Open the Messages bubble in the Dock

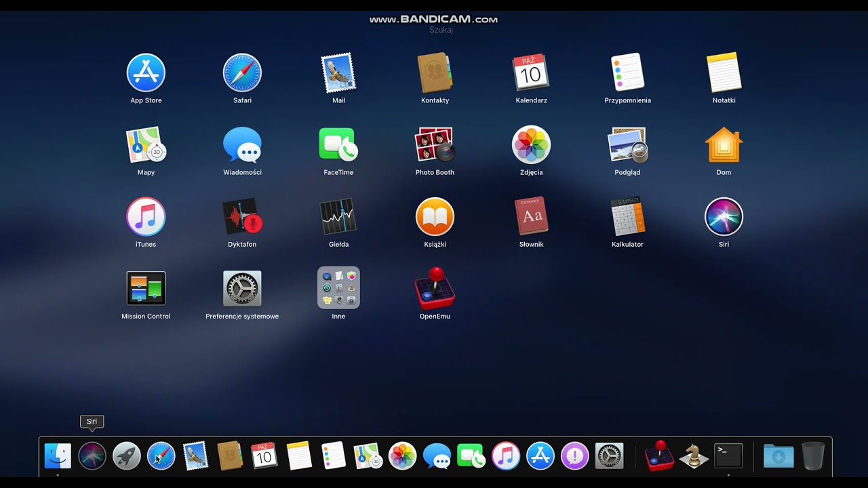(x=437, y=456)
